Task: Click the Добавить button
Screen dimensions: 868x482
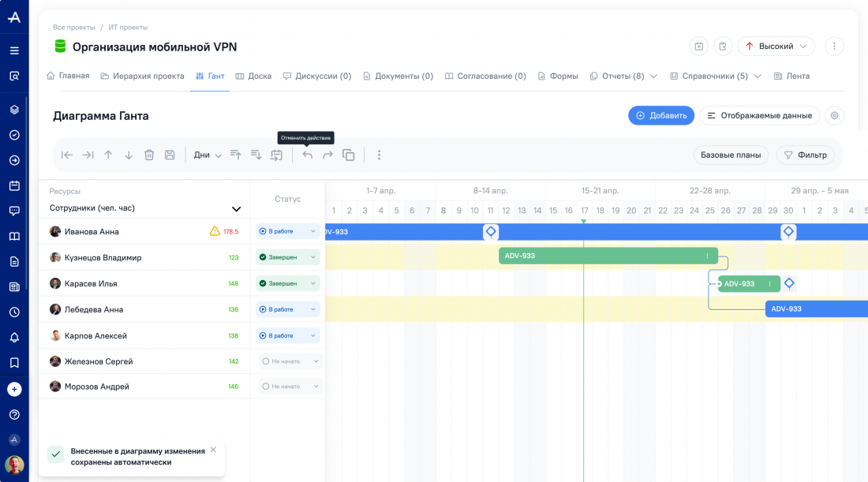Action: tap(660, 115)
